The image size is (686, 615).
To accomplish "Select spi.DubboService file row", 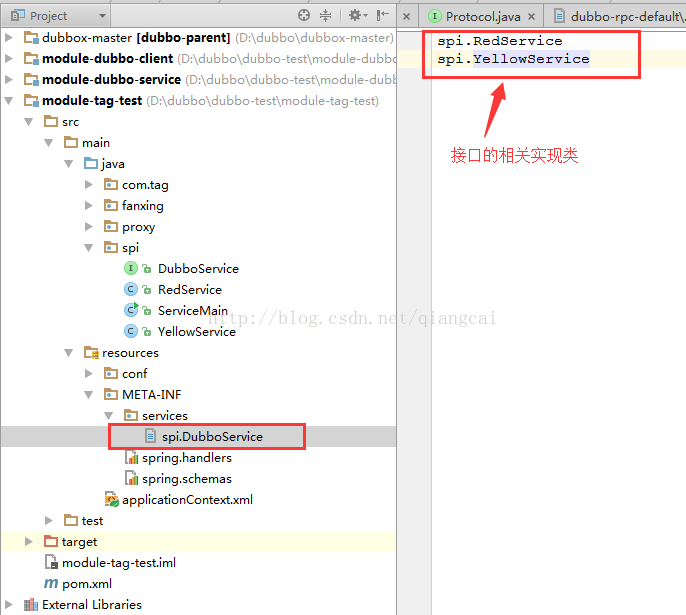I will (199, 437).
